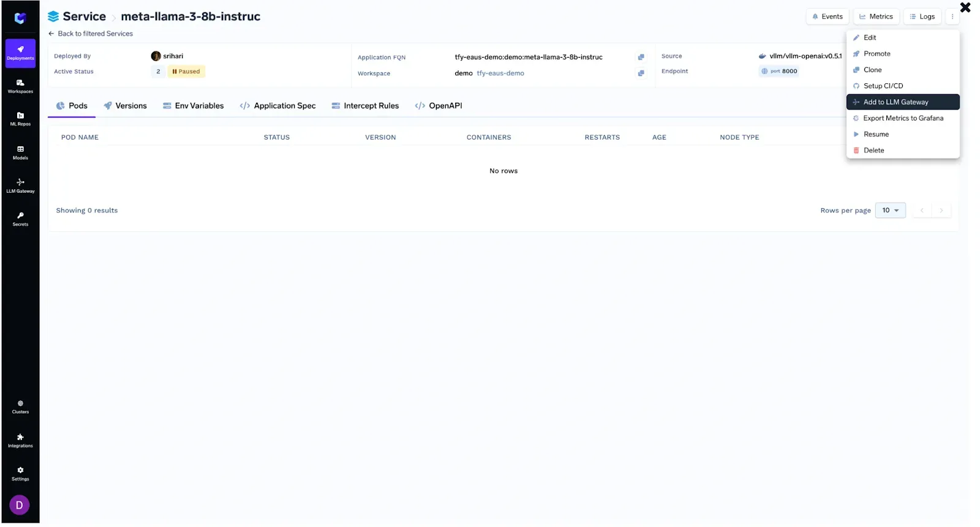Image resolution: width=980 pixels, height=527 pixels.
Task: Click the Paused status badge
Action: [x=186, y=72]
